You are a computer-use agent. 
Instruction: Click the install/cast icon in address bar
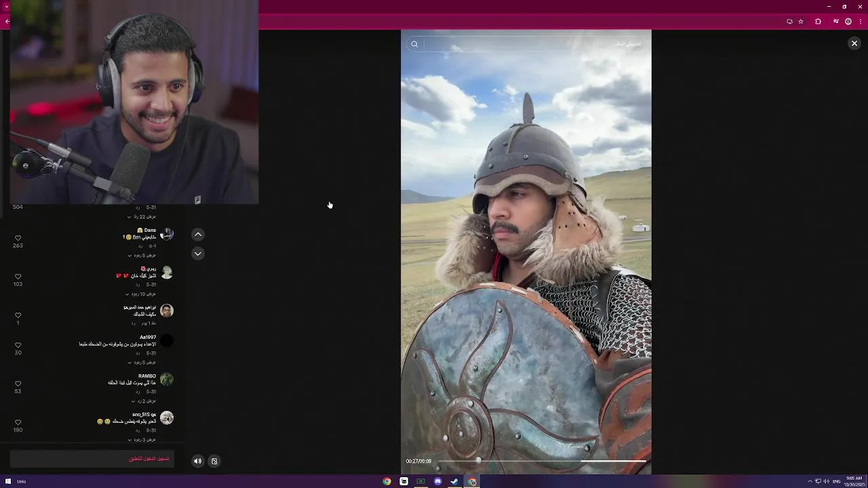coord(789,22)
